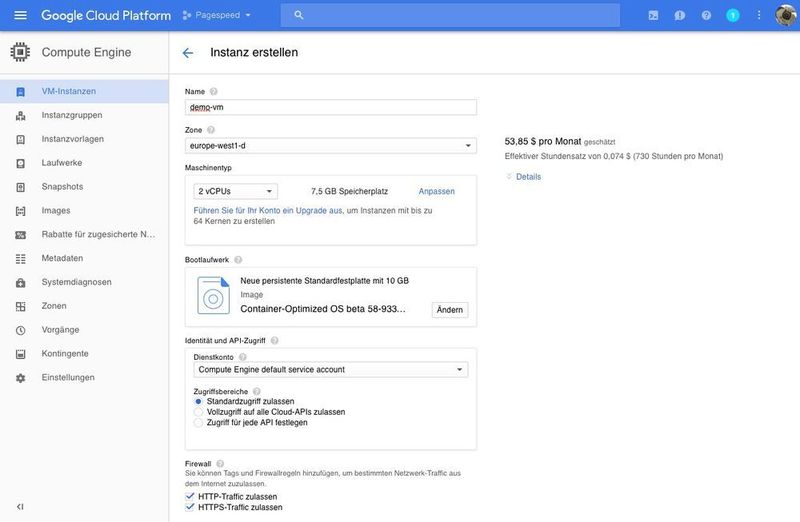800x522 pixels.
Task: Click help icon next to Identität und API-Zugriff
Action: tap(274, 340)
